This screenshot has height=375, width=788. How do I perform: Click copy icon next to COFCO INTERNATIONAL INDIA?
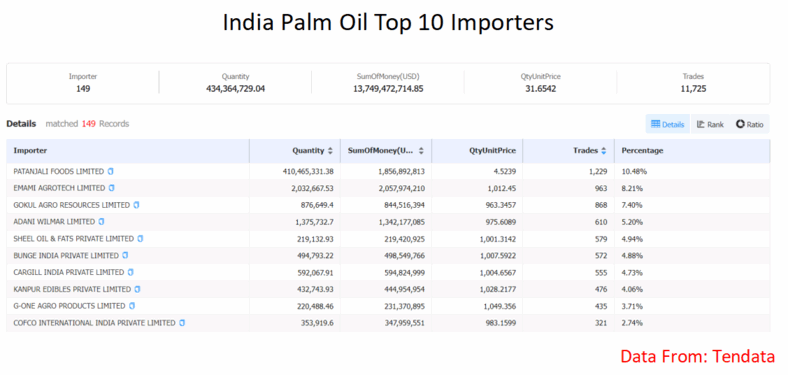pos(182,323)
